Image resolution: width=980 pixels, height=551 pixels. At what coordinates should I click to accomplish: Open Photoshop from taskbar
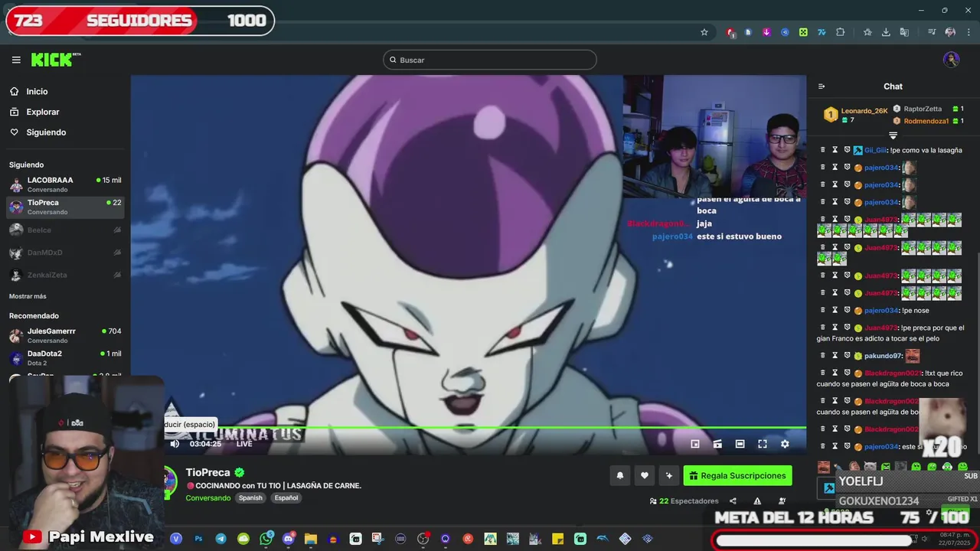[x=198, y=539]
